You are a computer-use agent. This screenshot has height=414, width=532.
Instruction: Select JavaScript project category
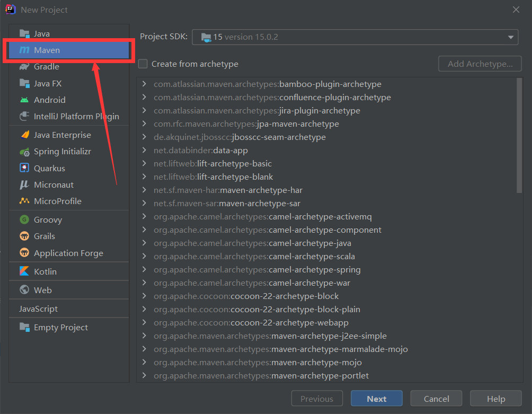tap(38, 309)
